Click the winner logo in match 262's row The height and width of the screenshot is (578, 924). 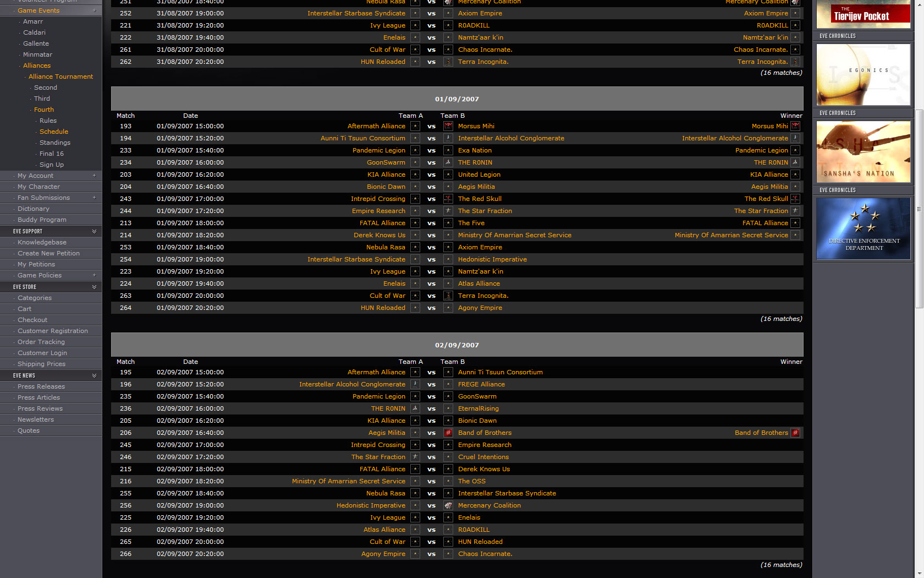(795, 62)
